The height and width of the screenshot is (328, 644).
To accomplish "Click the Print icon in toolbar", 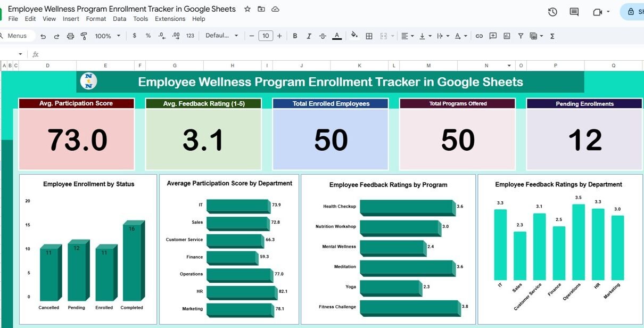I will coord(70,36).
